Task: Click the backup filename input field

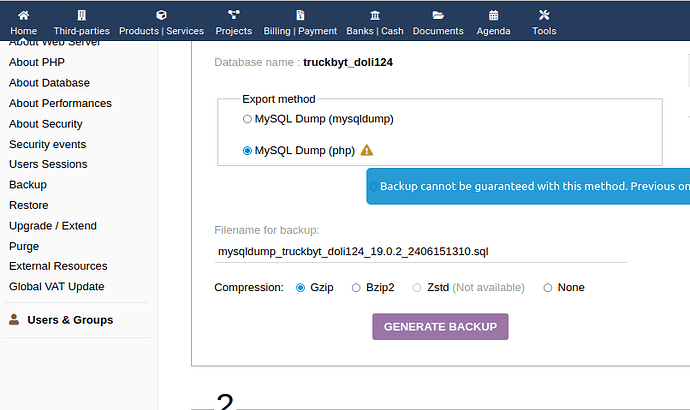Action: pos(420,251)
